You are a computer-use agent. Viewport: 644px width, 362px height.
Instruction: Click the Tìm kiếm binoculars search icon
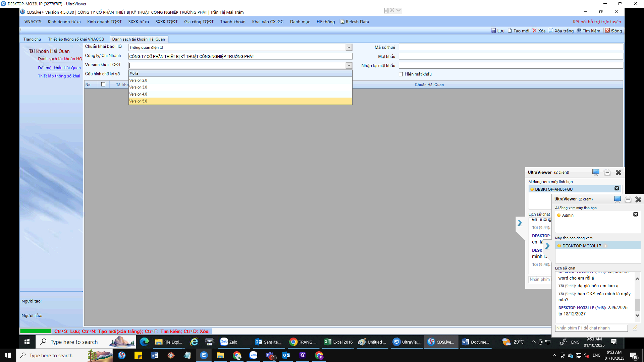(x=579, y=31)
